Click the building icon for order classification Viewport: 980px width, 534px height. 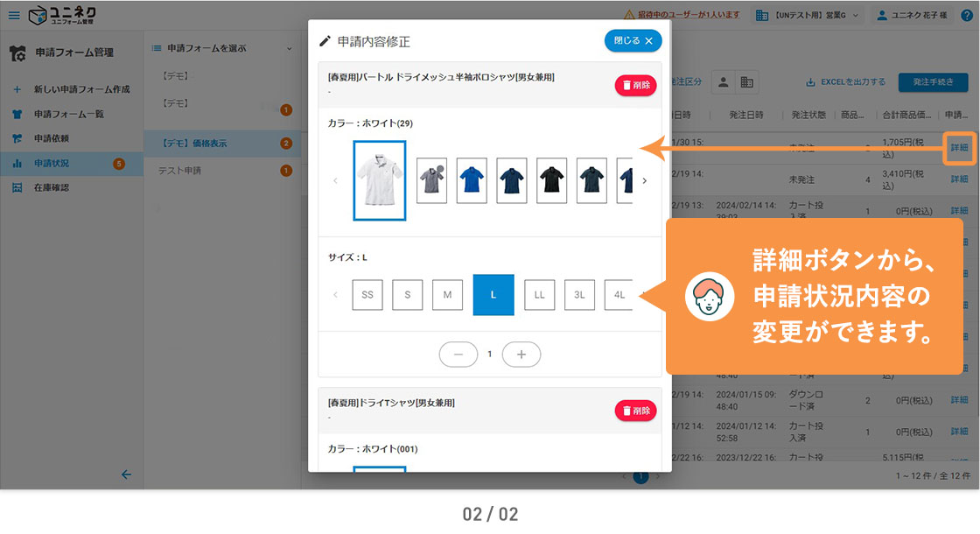(x=746, y=81)
